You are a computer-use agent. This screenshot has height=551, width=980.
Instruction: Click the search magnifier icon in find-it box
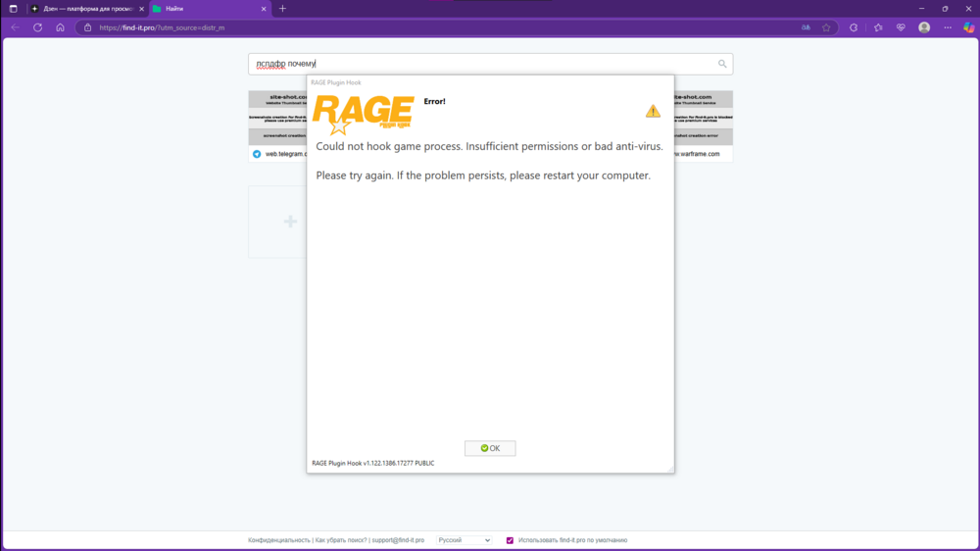(x=722, y=64)
